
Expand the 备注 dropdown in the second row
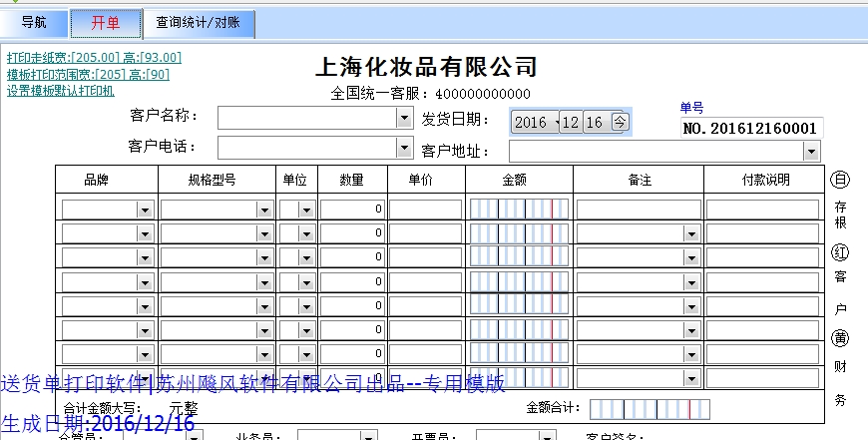tap(690, 234)
